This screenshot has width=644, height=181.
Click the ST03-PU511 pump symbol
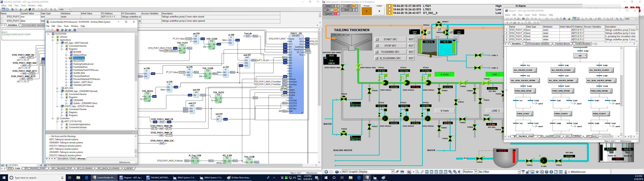point(385,83)
